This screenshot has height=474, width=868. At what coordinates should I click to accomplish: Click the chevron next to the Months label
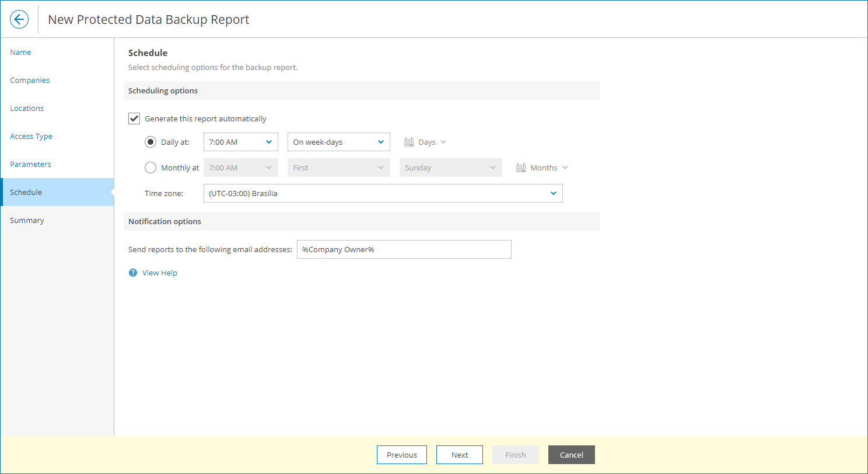(x=565, y=168)
